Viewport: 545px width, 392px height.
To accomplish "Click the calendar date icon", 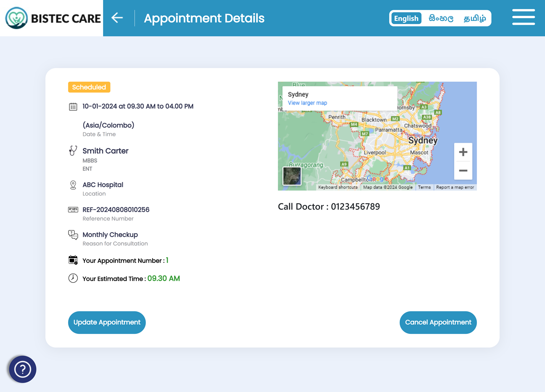I will coord(73,107).
